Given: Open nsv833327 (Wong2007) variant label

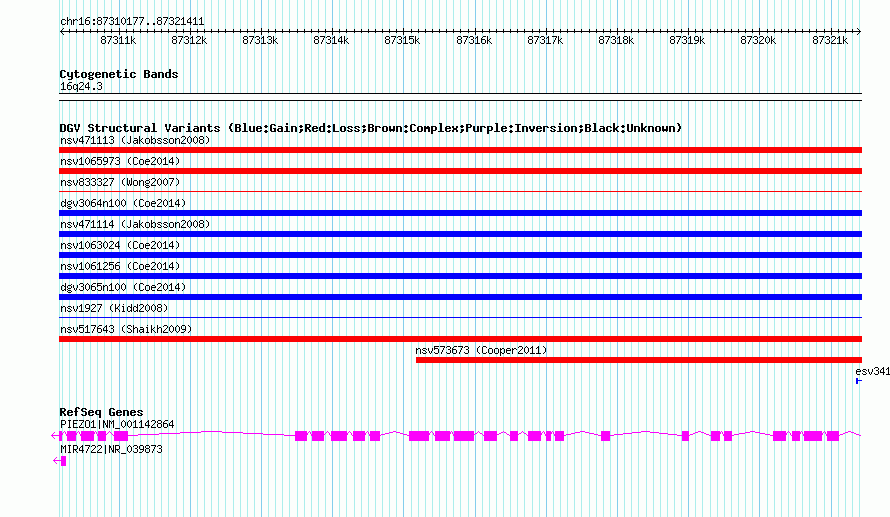Looking at the screenshot, I should click(120, 182).
